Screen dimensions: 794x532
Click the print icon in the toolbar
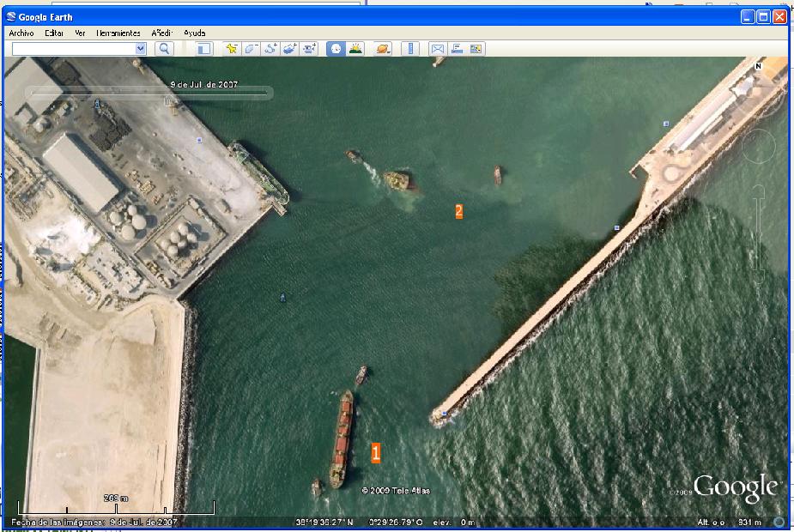(457, 49)
